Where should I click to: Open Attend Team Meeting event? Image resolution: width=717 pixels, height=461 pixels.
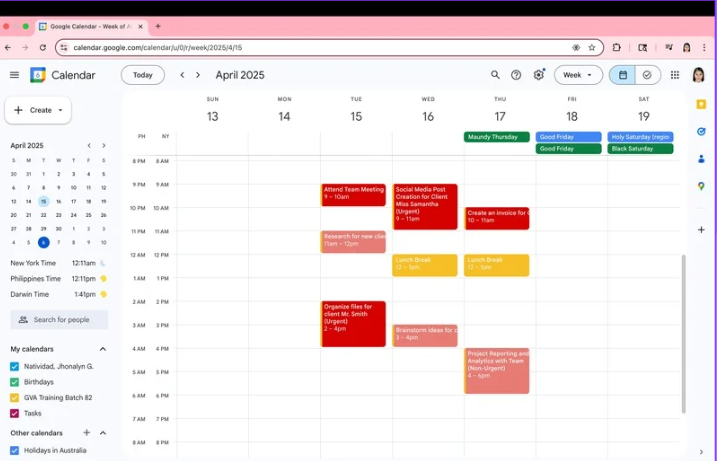(x=353, y=195)
